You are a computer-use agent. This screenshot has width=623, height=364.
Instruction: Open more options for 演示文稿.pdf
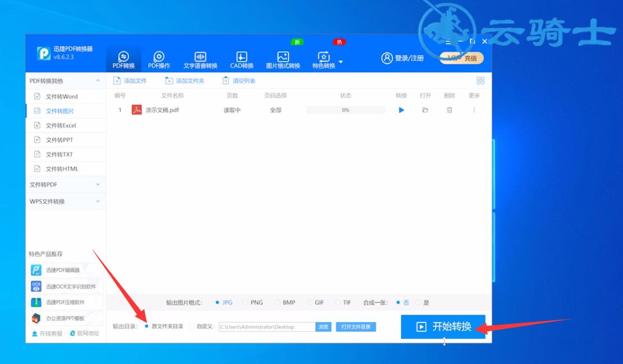tap(474, 110)
